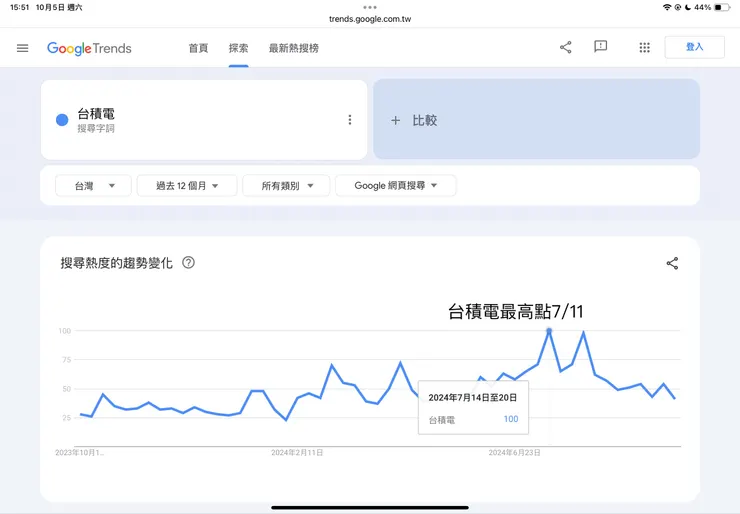
Task: Open the 所有類別 category dropdown
Action: (286, 185)
